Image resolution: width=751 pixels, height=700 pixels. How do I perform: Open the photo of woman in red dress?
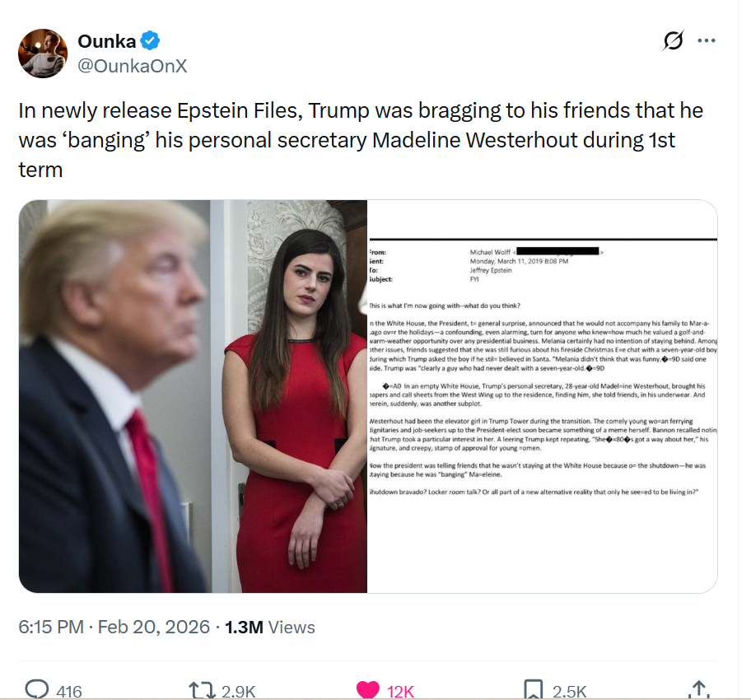click(193, 396)
